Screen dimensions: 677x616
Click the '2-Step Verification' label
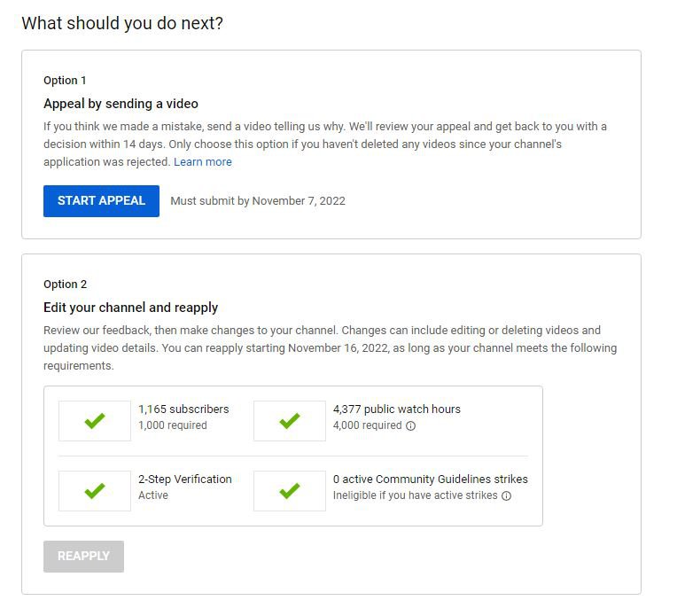(184, 480)
